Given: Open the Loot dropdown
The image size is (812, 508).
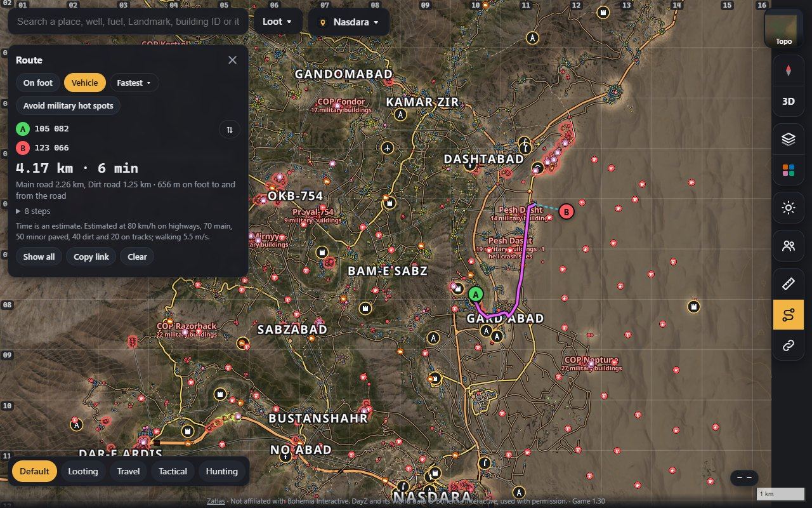Looking at the screenshot, I should click(278, 22).
